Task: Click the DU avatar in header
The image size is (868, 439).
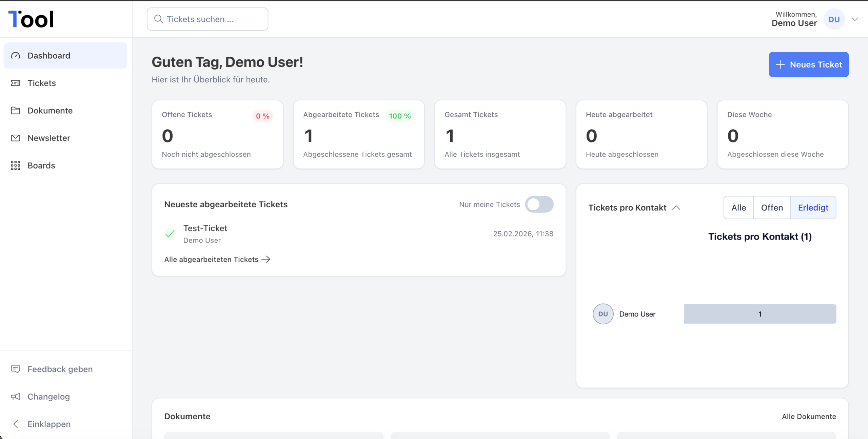Action: coord(834,19)
